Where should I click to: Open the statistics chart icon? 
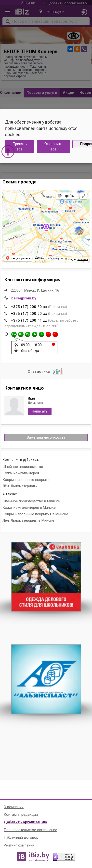[58, 371]
